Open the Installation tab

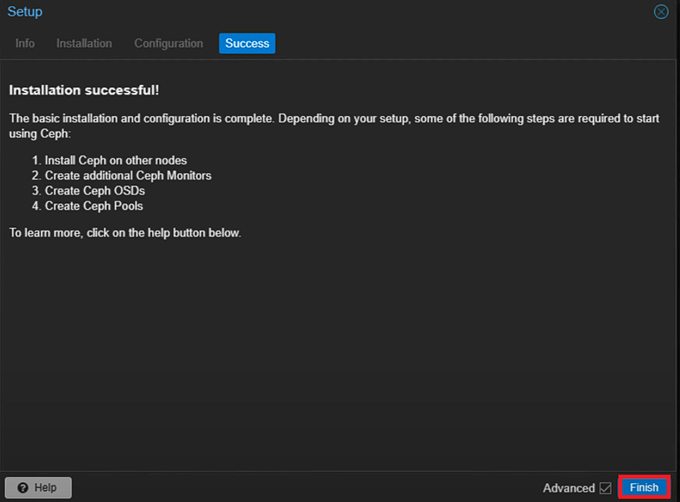click(x=84, y=43)
